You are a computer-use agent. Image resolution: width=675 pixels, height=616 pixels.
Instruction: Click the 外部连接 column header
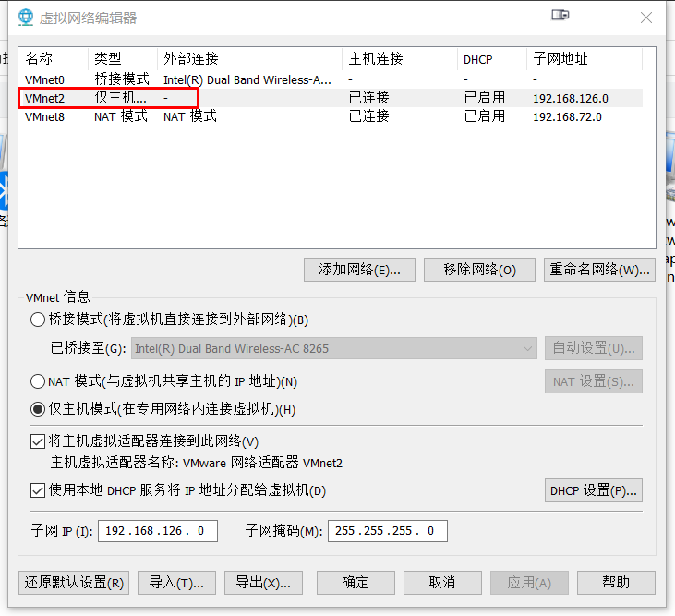[249, 58]
